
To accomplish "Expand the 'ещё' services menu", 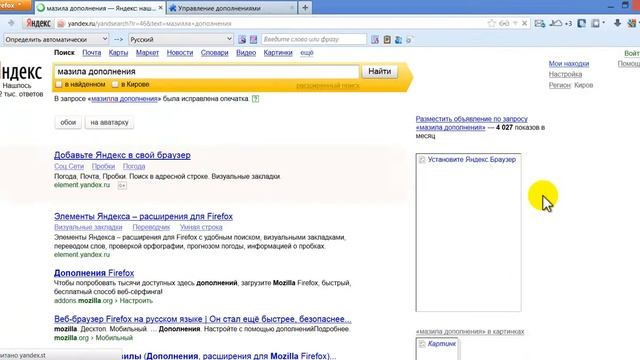I will [x=307, y=53].
